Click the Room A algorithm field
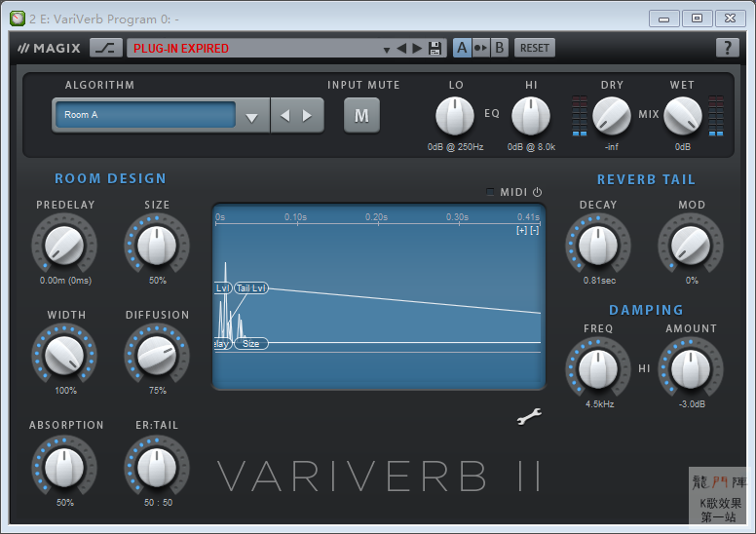 point(145,115)
